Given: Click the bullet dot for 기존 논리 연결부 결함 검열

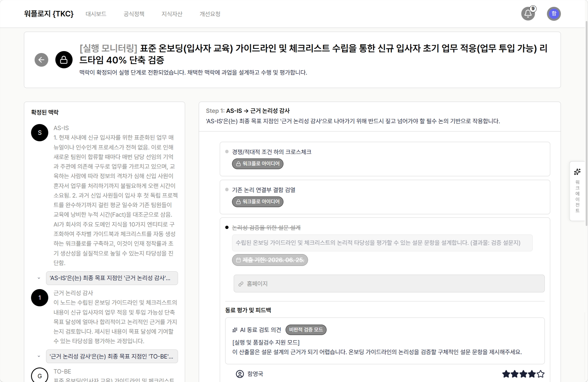Looking at the screenshot, I should point(227,190).
